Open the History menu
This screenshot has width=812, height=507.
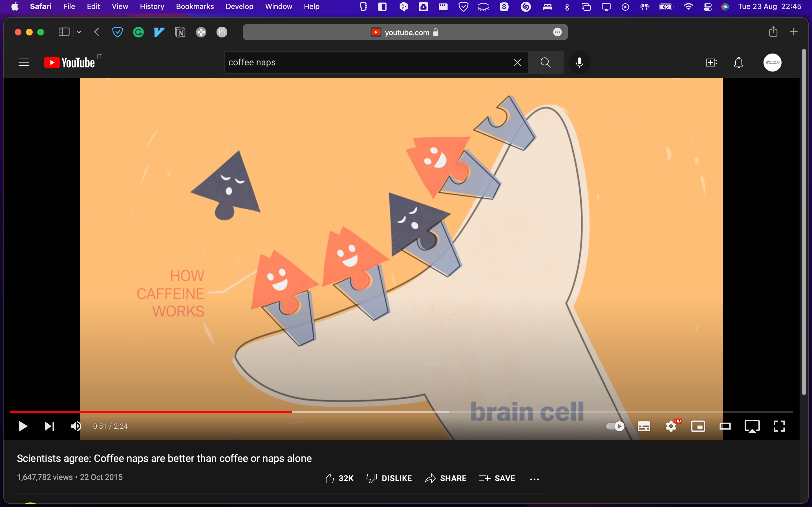(x=152, y=6)
